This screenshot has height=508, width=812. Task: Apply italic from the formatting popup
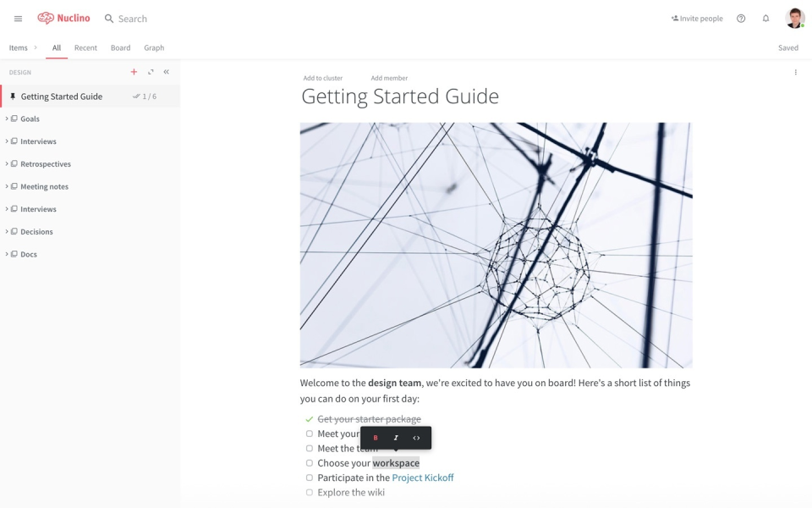(x=396, y=438)
